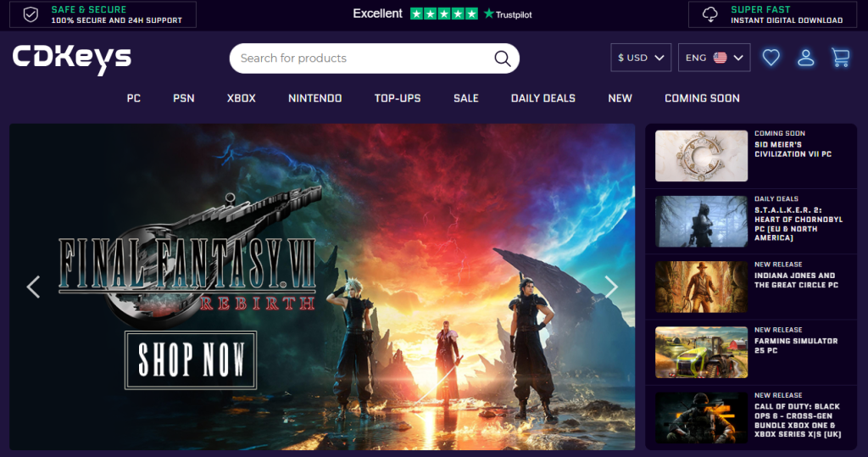Click the US flag icon
868x457 pixels.
pos(721,58)
